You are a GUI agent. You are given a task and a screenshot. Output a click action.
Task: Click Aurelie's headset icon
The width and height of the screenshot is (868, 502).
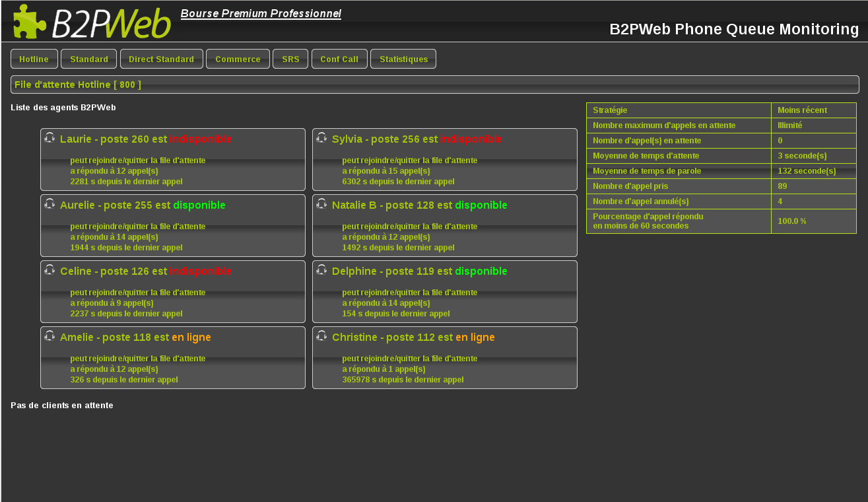click(50, 204)
